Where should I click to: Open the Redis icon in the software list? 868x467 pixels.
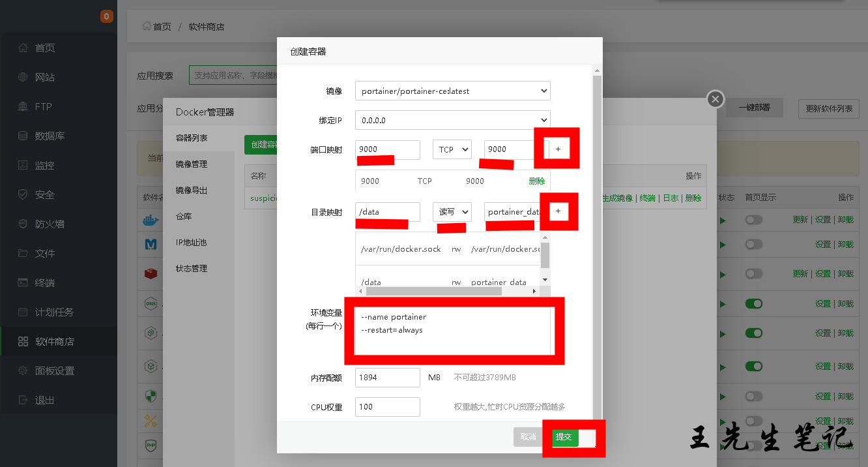[x=151, y=273]
